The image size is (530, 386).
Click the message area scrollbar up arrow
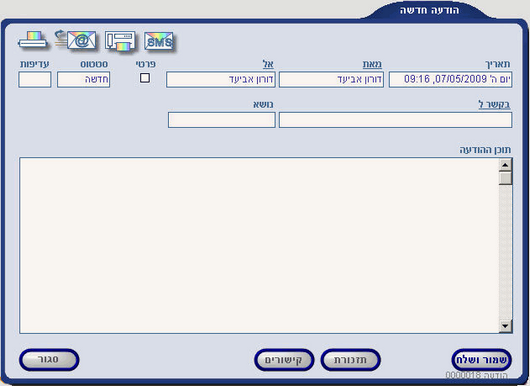[505, 165]
